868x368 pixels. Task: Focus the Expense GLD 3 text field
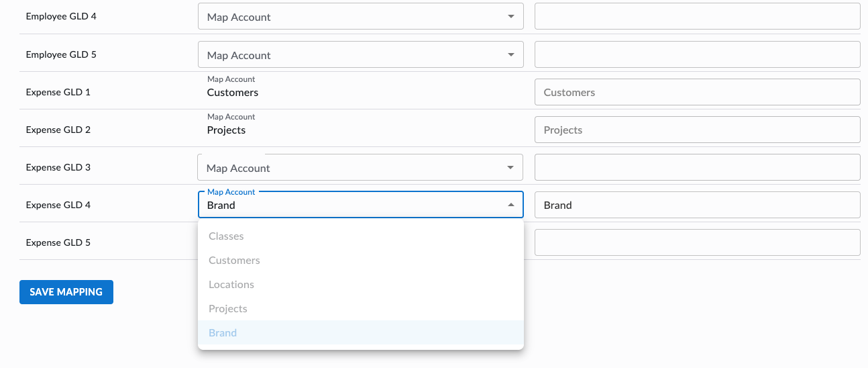pyautogui.click(x=698, y=167)
